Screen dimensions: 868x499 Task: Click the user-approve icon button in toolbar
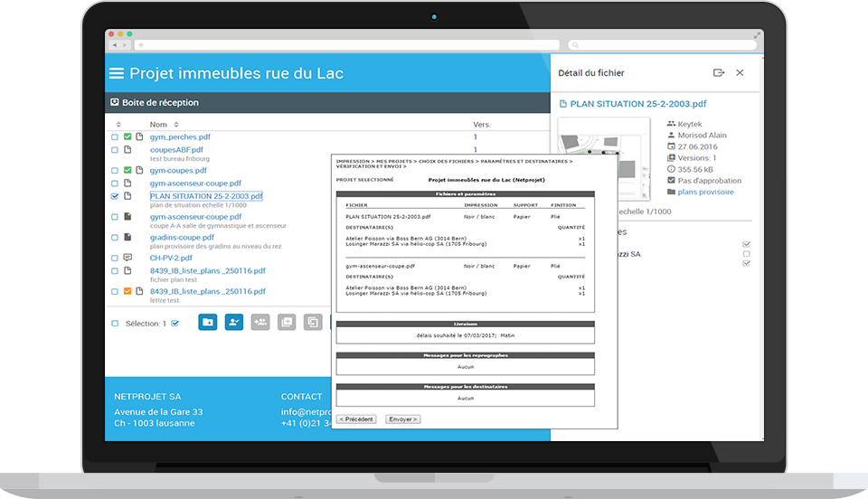click(234, 322)
